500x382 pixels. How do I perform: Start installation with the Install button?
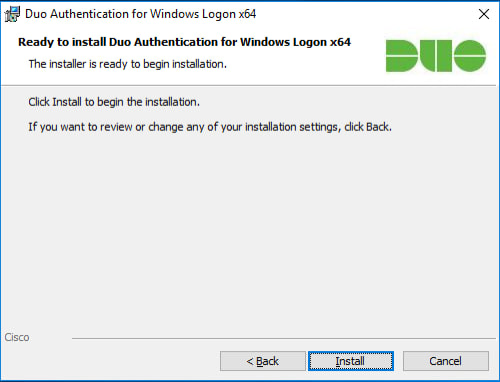click(x=351, y=361)
